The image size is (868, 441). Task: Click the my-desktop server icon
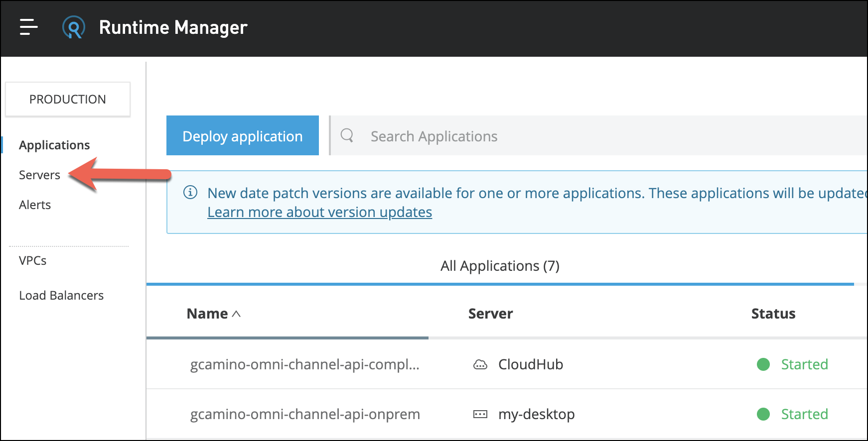[480, 414]
